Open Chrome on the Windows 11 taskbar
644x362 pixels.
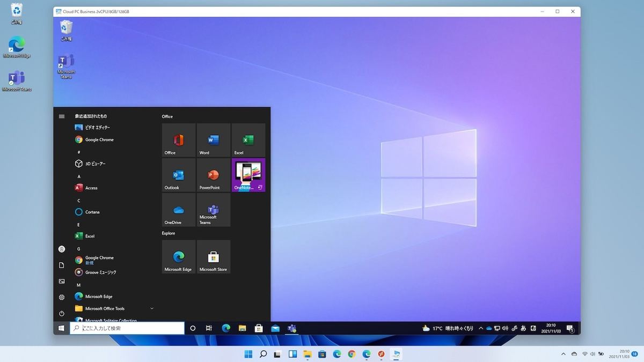click(x=352, y=354)
